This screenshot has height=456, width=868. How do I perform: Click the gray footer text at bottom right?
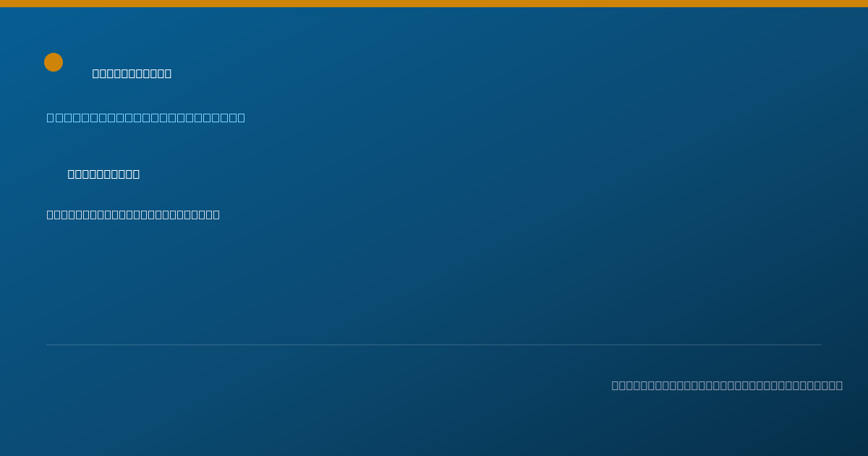coord(727,385)
